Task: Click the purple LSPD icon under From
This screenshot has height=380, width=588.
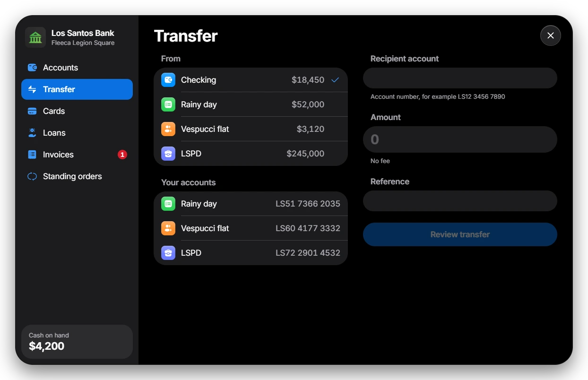Action: point(168,154)
